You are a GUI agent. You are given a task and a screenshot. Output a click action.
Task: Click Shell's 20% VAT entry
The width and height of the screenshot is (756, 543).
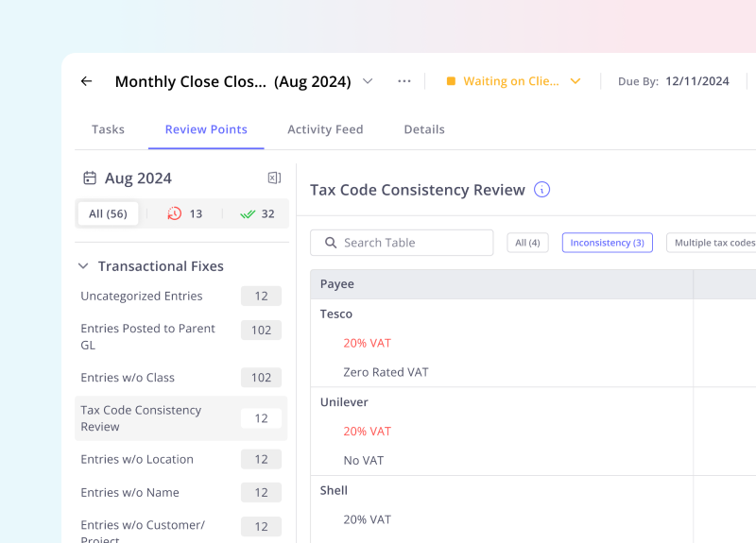click(x=367, y=519)
